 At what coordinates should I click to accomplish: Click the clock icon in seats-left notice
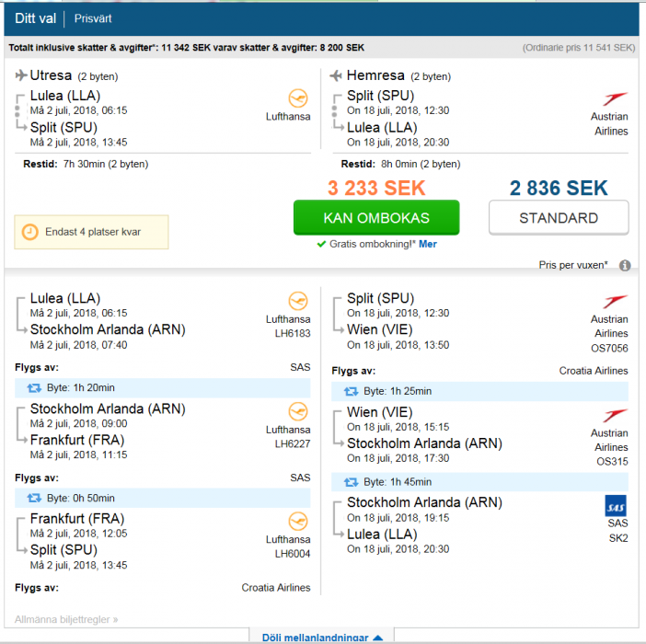click(30, 232)
